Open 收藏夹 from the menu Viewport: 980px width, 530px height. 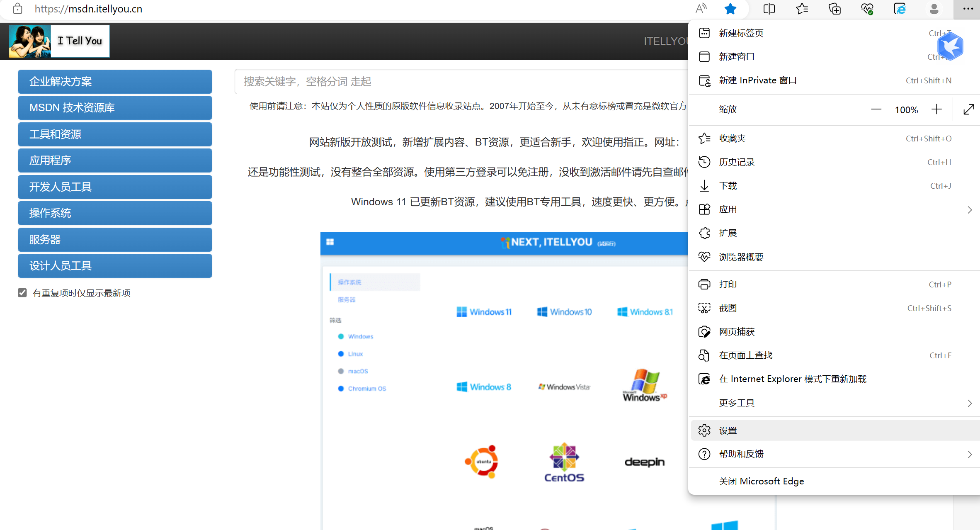pos(834,139)
